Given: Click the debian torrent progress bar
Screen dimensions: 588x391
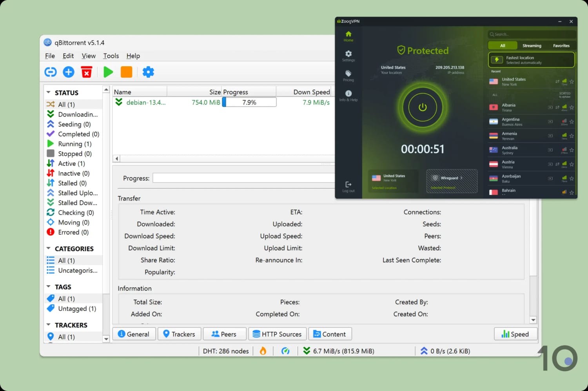Looking at the screenshot, I should pos(249,102).
